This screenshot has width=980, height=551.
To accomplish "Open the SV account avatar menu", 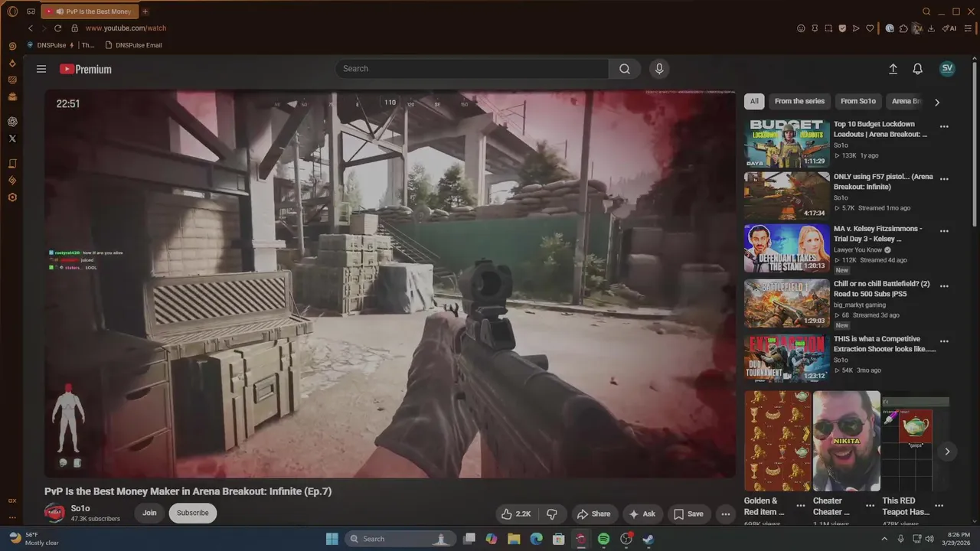I will (x=947, y=68).
